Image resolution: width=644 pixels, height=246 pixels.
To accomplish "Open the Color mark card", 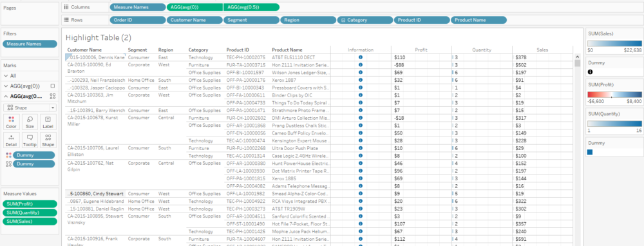I will click(11, 122).
